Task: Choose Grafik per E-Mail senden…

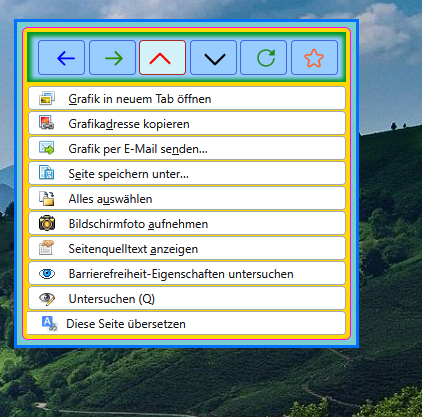Action: pyautogui.click(x=187, y=148)
